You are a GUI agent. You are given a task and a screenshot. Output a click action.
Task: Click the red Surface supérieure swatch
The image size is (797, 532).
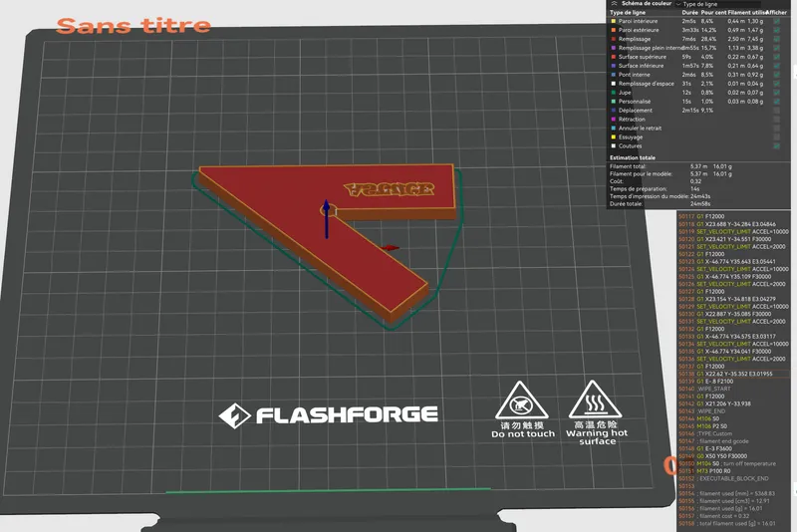(x=614, y=57)
